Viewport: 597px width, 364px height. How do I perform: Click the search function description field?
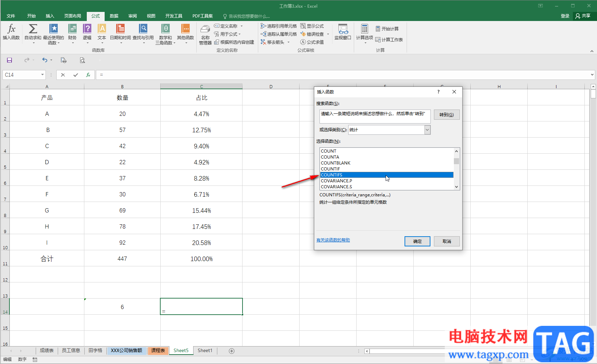coord(375,117)
